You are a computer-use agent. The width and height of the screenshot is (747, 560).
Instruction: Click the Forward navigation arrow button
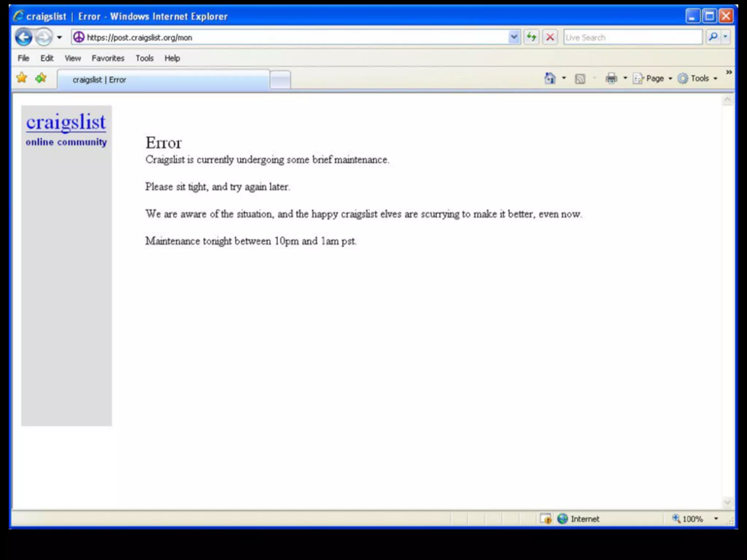coord(44,37)
